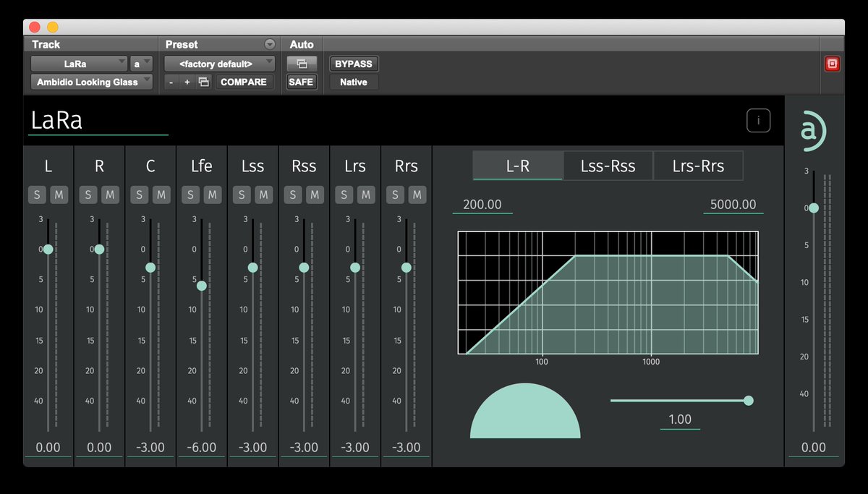Image resolution: width=868 pixels, height=494 pixels.
Task: Open the LaRa track selector dropdown
Action: point(79,64)
